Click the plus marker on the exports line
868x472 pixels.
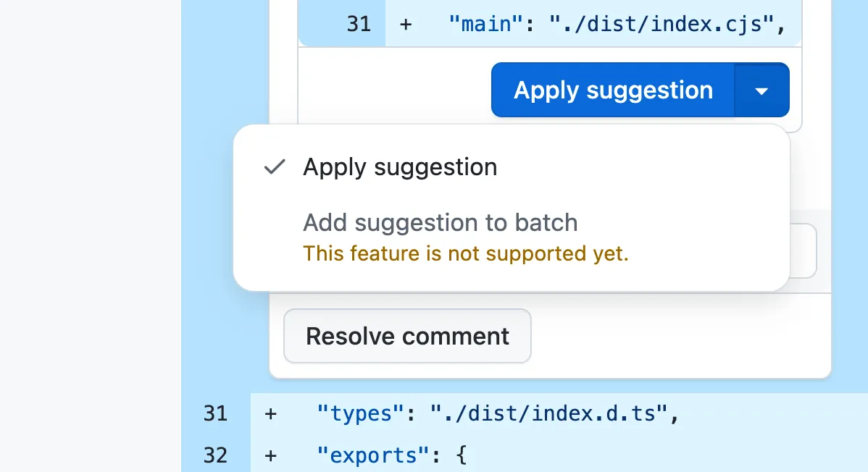pos(270,455)
